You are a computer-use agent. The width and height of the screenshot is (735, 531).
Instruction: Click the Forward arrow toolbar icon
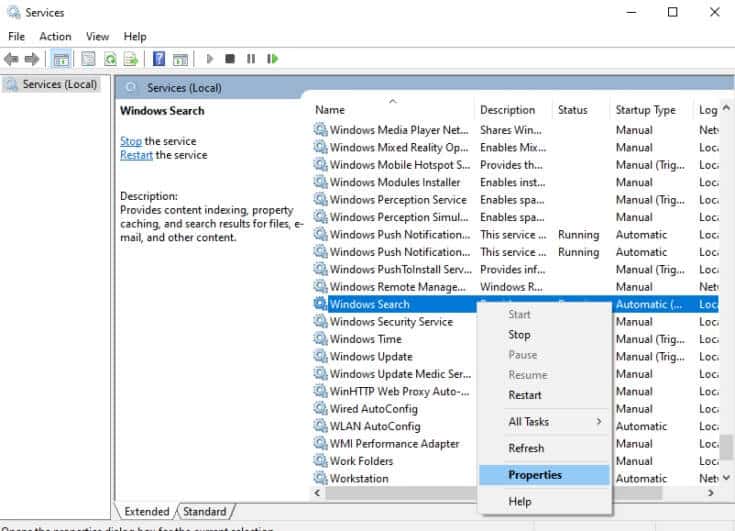[32, 59]
